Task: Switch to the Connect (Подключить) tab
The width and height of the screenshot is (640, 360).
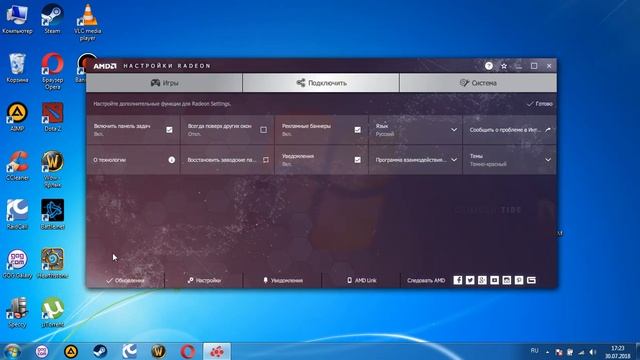Action: pyautogui.click(x=321, y=83)
